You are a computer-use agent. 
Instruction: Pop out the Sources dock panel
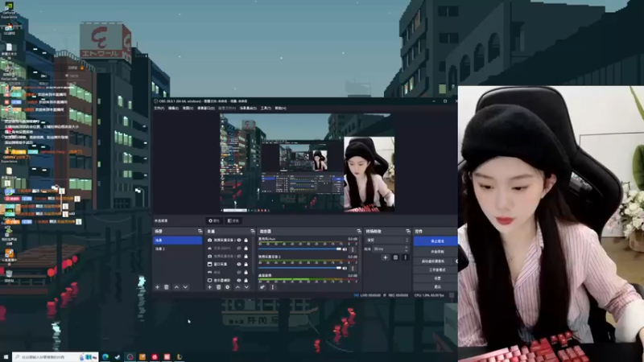[x=253, y=232]
